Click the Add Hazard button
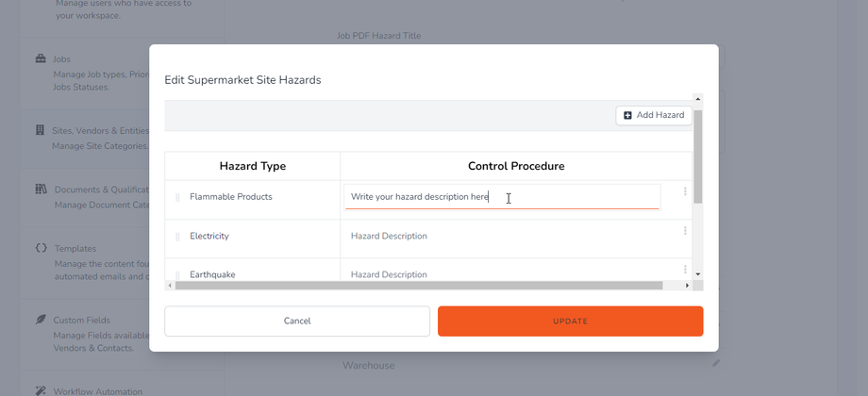868x396 pixels. (654, 115)
